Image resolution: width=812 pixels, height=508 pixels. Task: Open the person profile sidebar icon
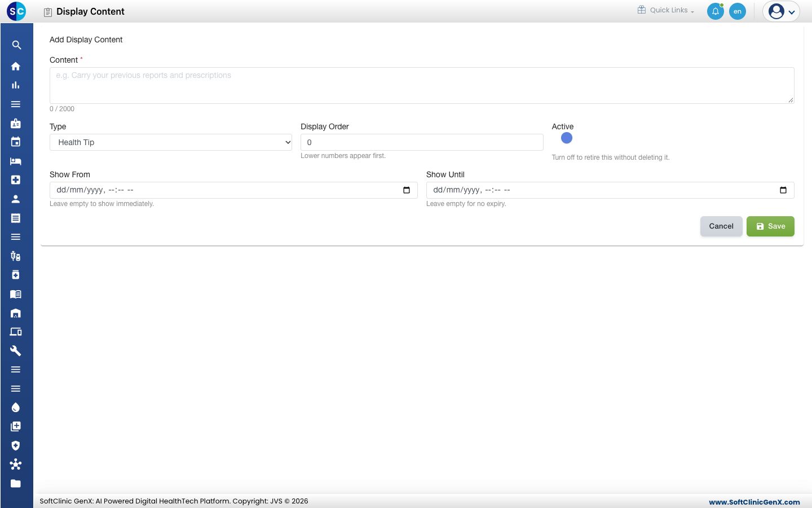16,199
